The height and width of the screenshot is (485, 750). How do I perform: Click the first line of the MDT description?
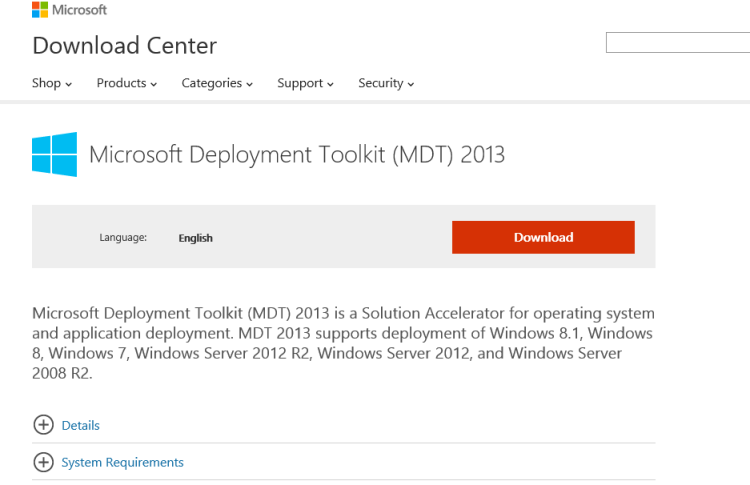tap(343, 313)
